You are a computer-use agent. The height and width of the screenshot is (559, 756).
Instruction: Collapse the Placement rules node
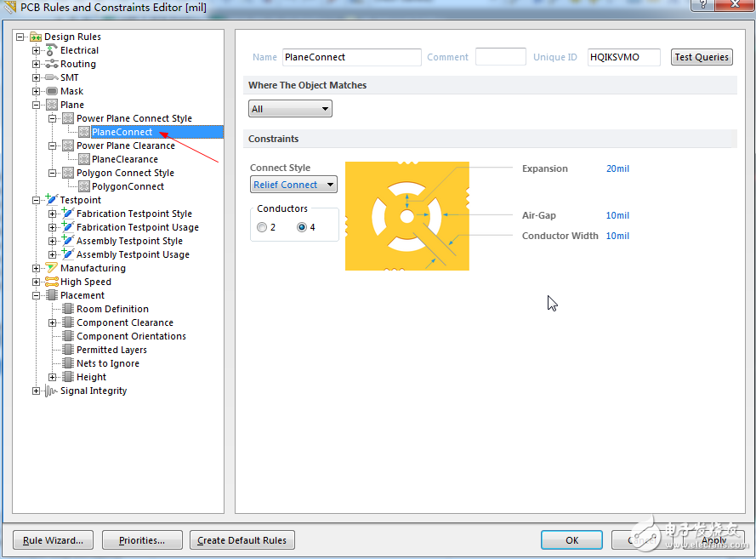click(x=37, y=295)
